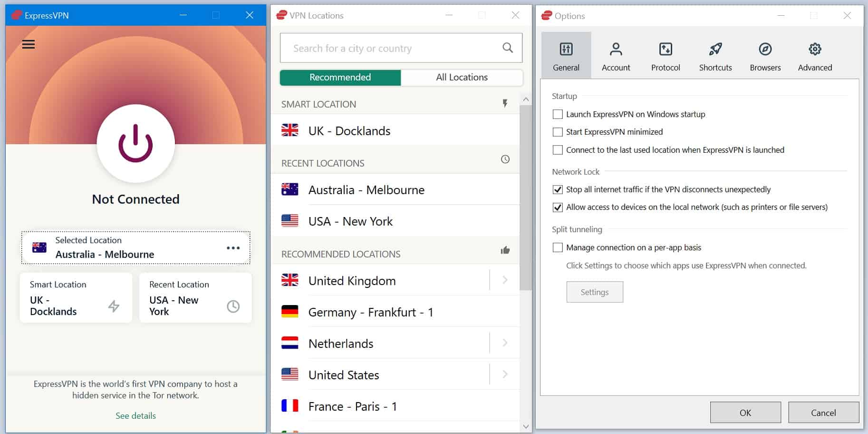Open the See details link

(x=135, y=415)
